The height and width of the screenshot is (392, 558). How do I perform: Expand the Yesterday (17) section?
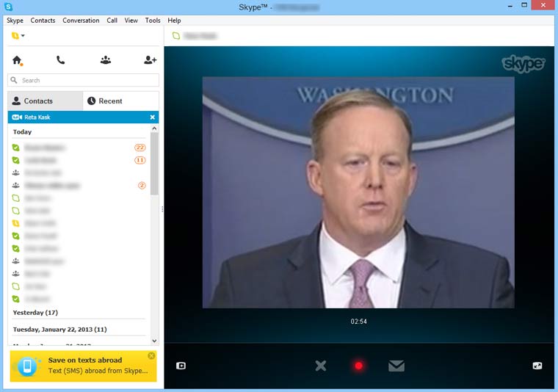tap(35, 313)
